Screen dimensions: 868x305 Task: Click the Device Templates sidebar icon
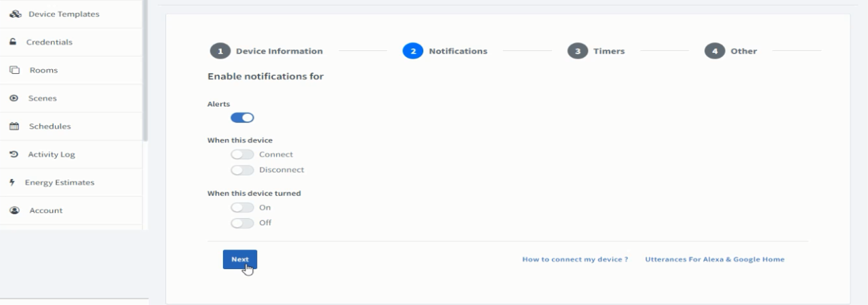(15, 14)
